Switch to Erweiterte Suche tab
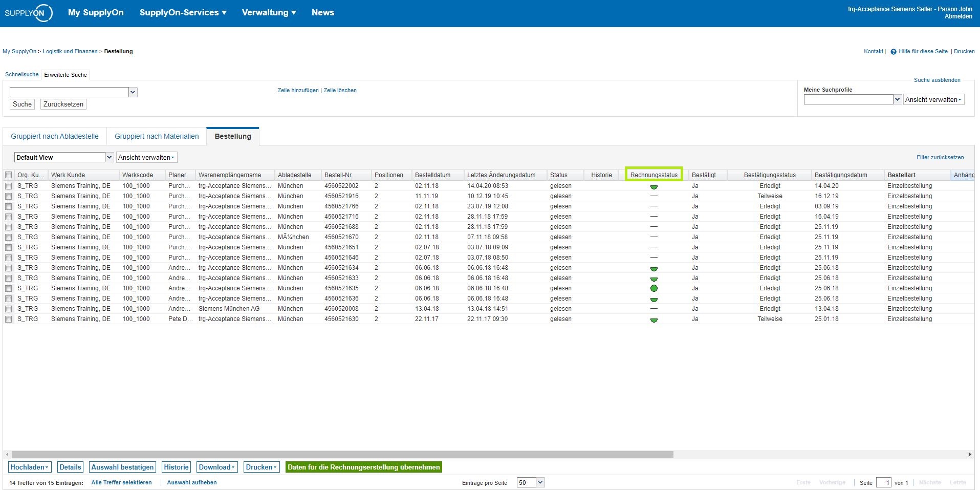This screenshot has height=490, width=980. tap(66, 75)
